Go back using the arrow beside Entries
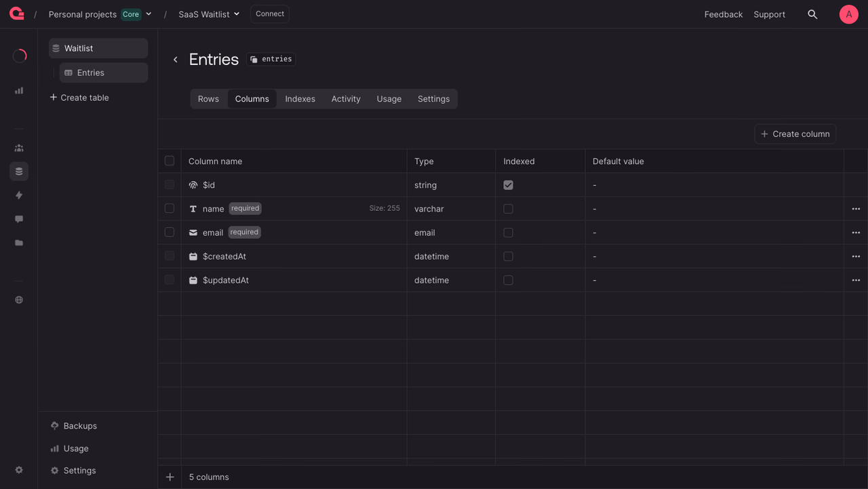The height and width of the screenshot is (489, 868). (176, 60)
